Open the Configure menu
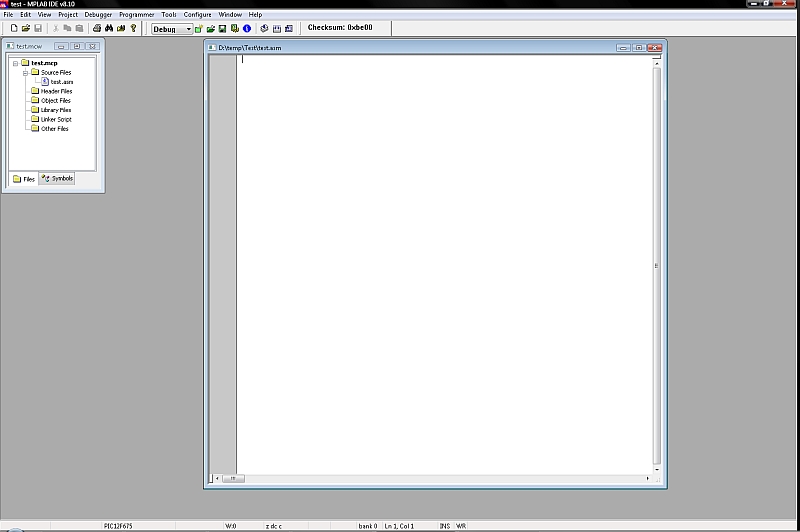This screenshot has width=800, height=532. [x=197, y=15]
